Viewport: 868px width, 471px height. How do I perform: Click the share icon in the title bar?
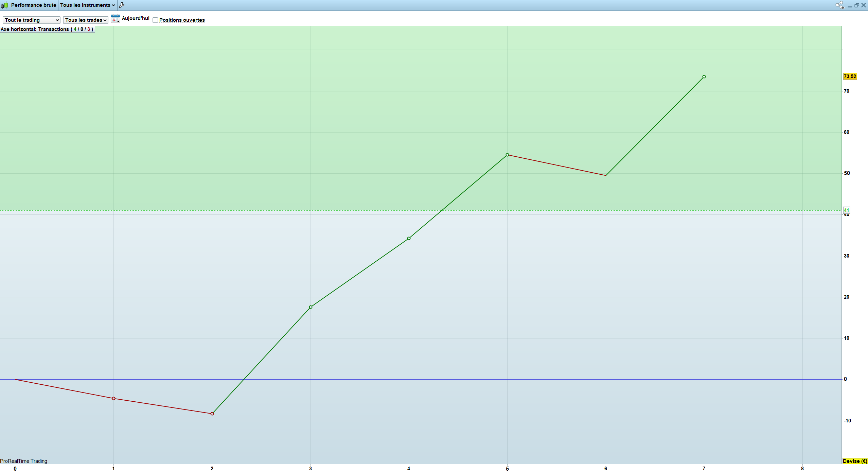coord(839,5)
